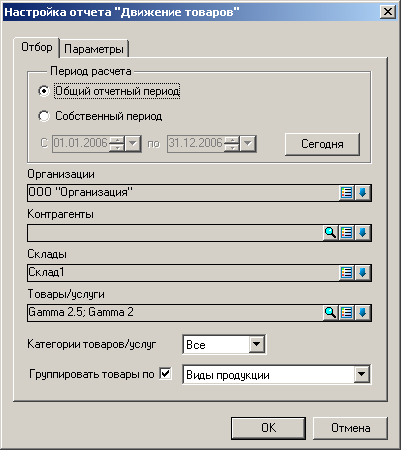Click blue down-arrow icon in Организации field

[x=363, y=193]
